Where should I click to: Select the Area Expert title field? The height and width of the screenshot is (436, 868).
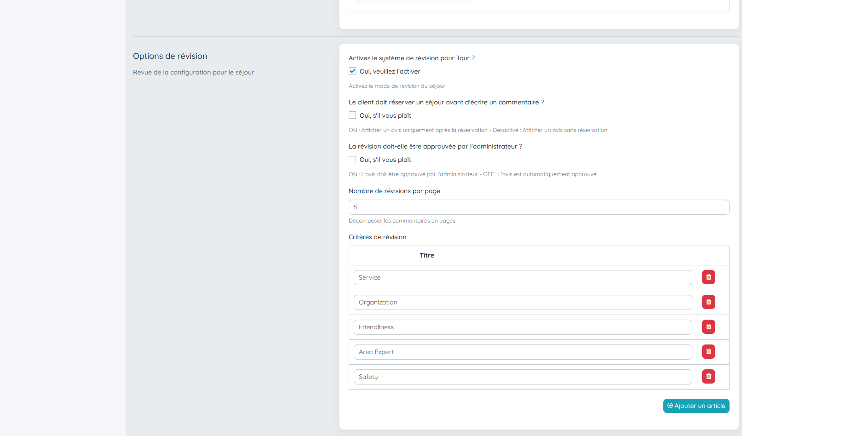point(523,352)
